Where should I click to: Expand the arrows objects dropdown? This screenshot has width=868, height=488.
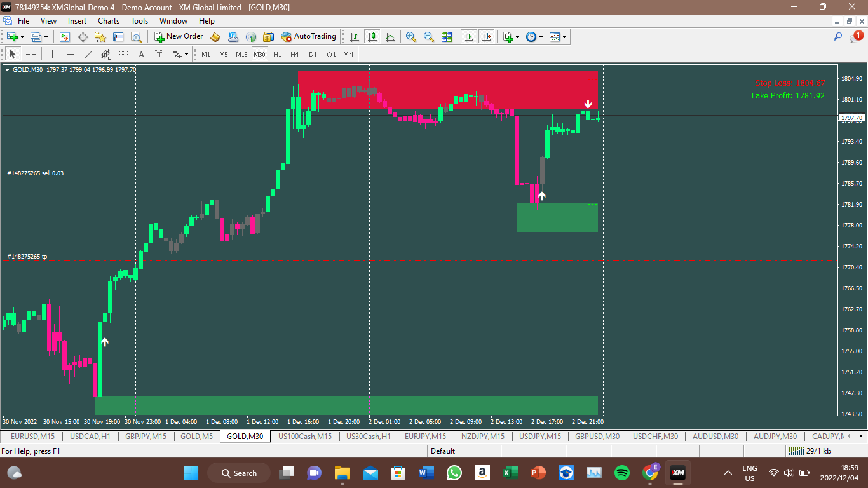(x=186, y=54)
